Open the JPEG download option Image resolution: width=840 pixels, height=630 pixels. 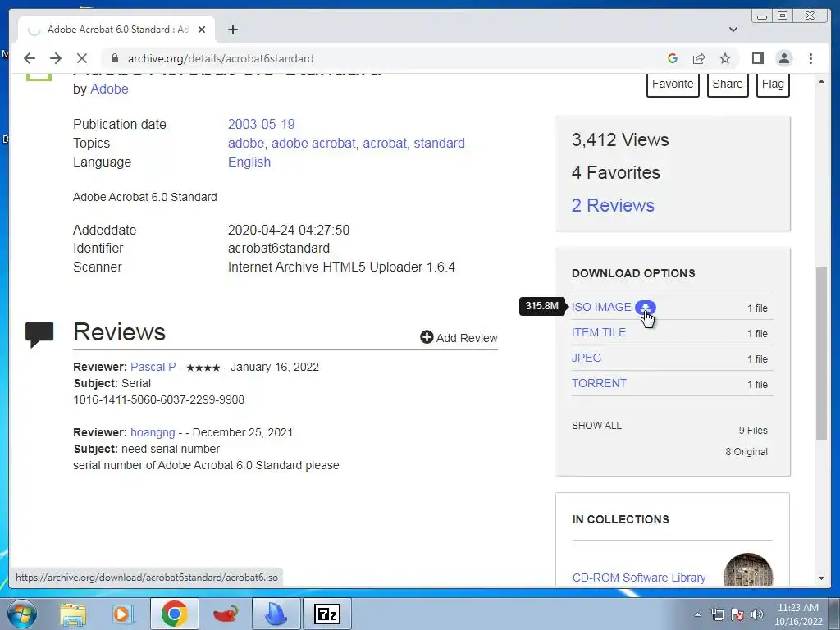(586, 358)
